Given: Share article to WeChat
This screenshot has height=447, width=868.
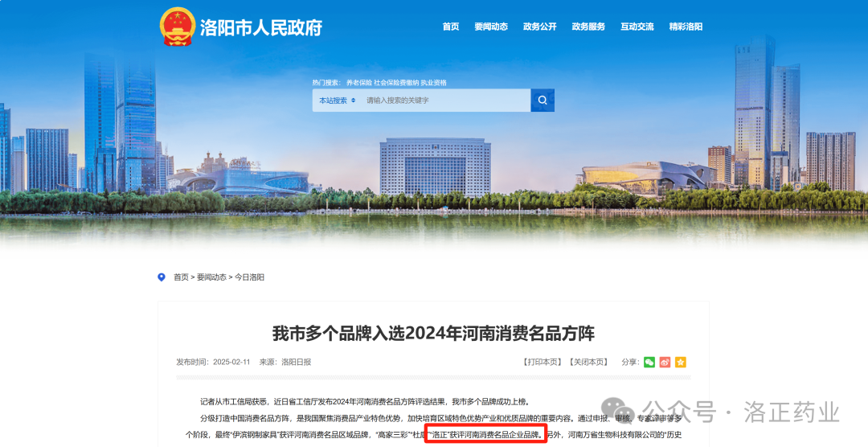Looking at the screenshot, I should click(x=649, y=362).
